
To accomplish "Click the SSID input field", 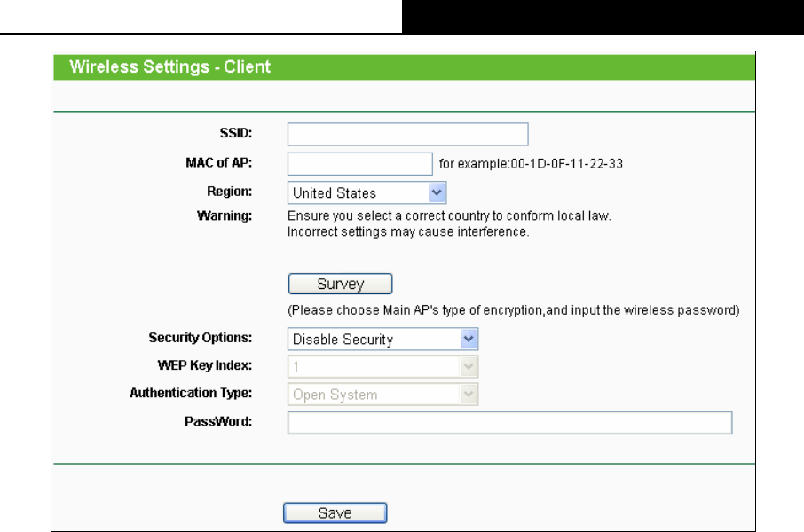I will (x=407, y=134).
